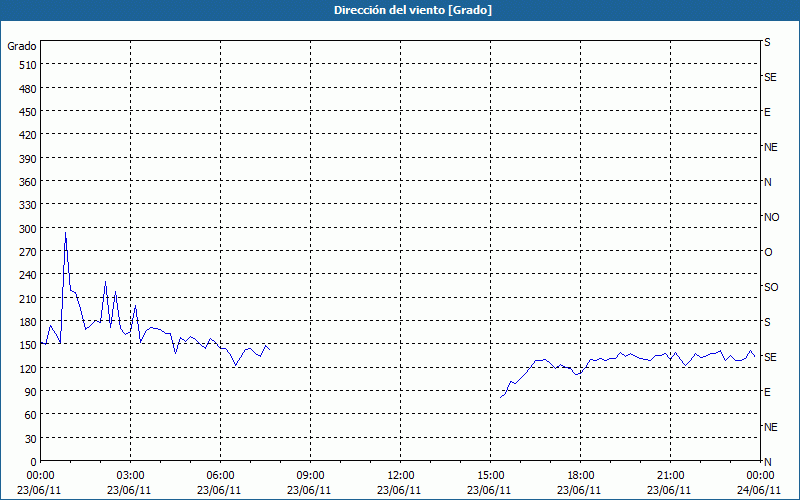Click the 21:00 time axis label
800x500 pixels.
[670, 476]
